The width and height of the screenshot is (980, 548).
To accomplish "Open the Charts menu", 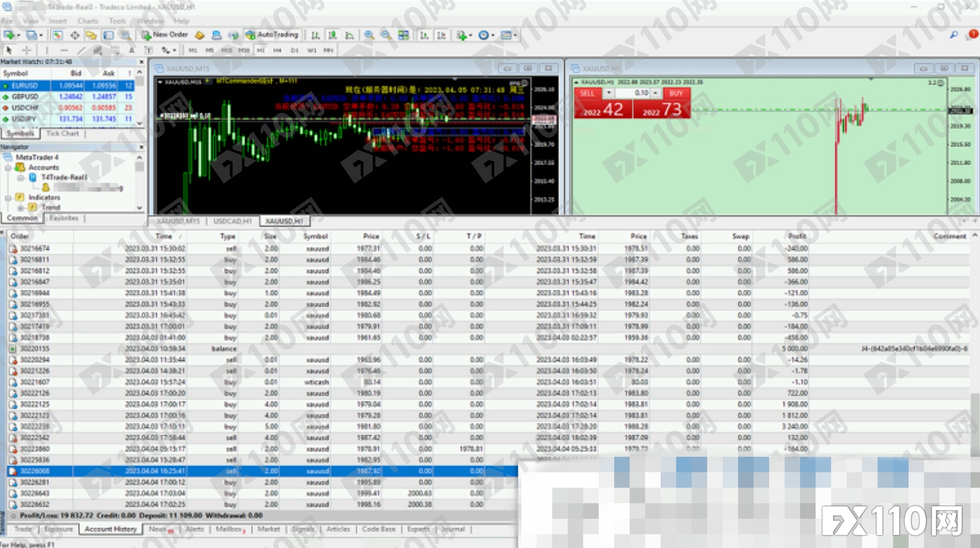I will tap(88, 21).
